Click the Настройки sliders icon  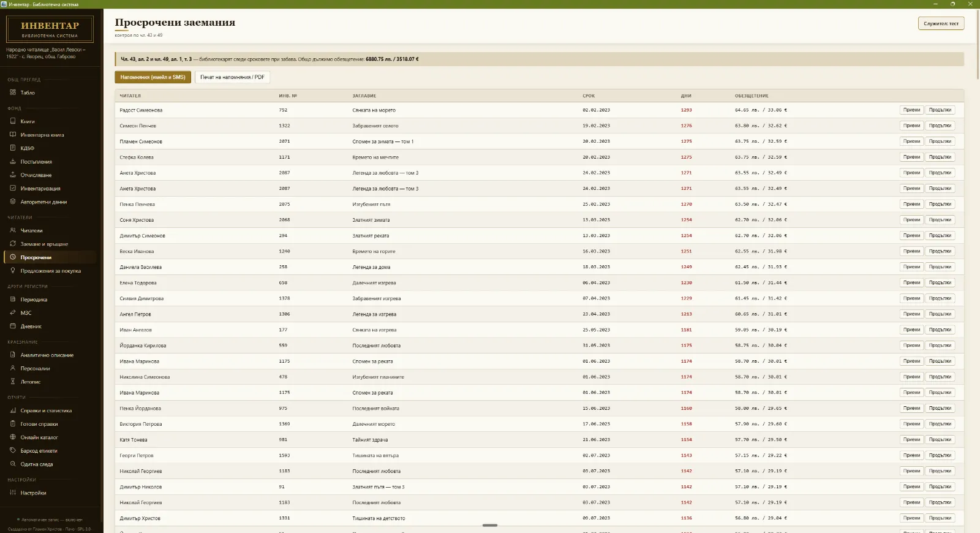click(13, 493)
